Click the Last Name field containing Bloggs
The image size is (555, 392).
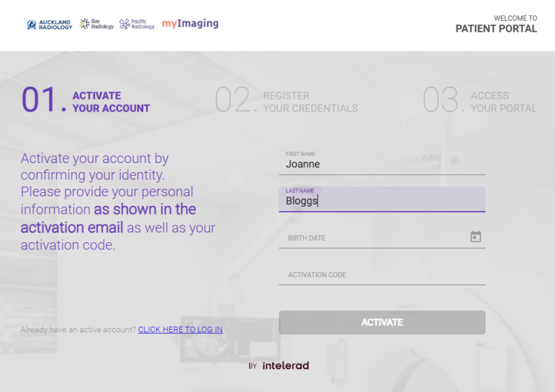click(x=382, y=201)
